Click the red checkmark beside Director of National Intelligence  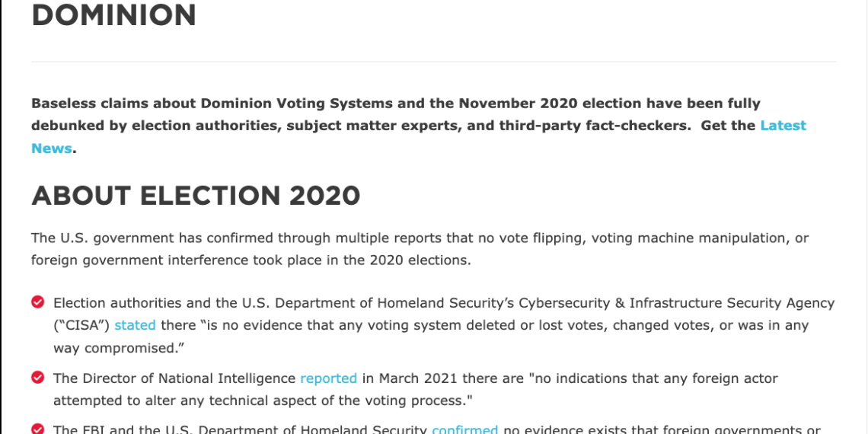[37, 378]
